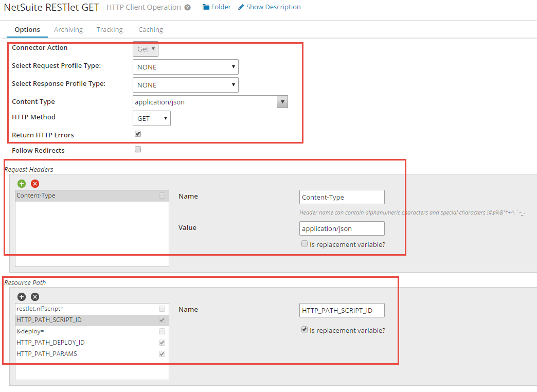
Task: Click the Show Description link
Action: 273,7
